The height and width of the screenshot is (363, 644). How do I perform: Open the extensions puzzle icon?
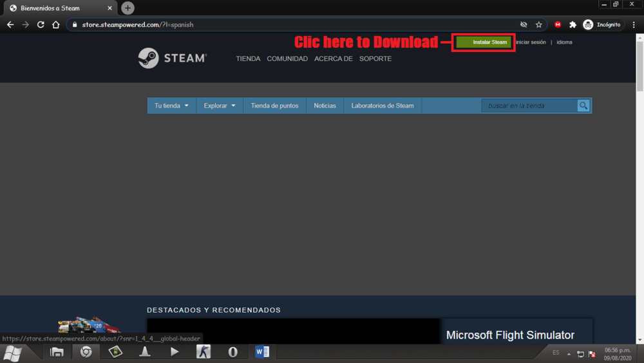coord(573,24)
